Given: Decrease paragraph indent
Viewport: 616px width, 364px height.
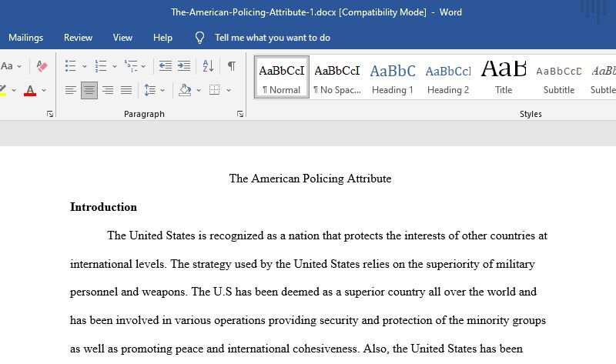Looking at the screenshot, I should click(x=166, y=66).
